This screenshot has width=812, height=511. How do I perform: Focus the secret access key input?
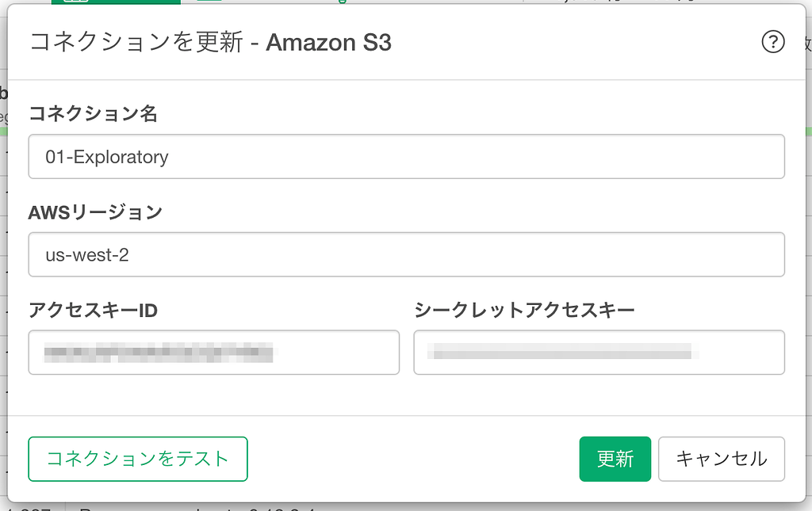point(599,352)
